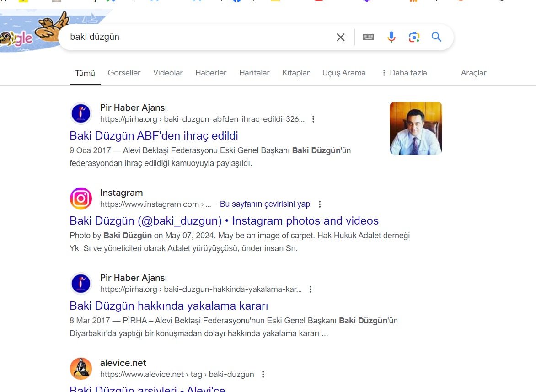
Task: Switch to the Videolar tab
Action: pyautogui.click(x=168, y=73)
